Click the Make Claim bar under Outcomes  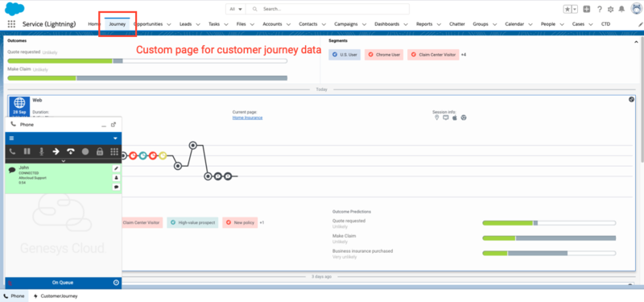147,77
